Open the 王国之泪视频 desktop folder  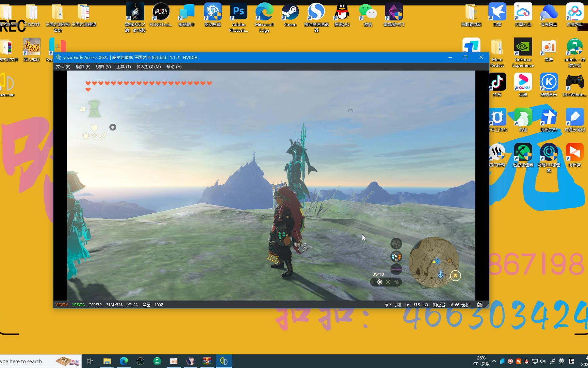point(84,15)
